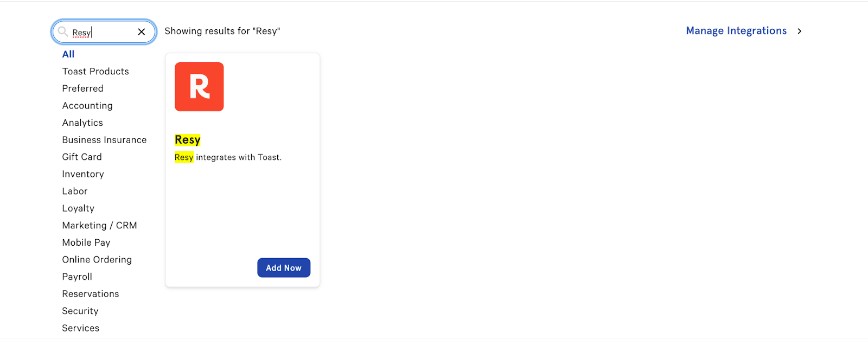868x339 pixels.
Task: Show the Preferred integrations category
Action: point(82,88)
